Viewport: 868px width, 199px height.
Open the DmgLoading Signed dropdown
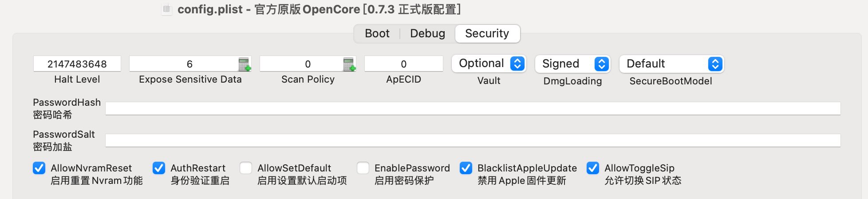tap(572, 64)
